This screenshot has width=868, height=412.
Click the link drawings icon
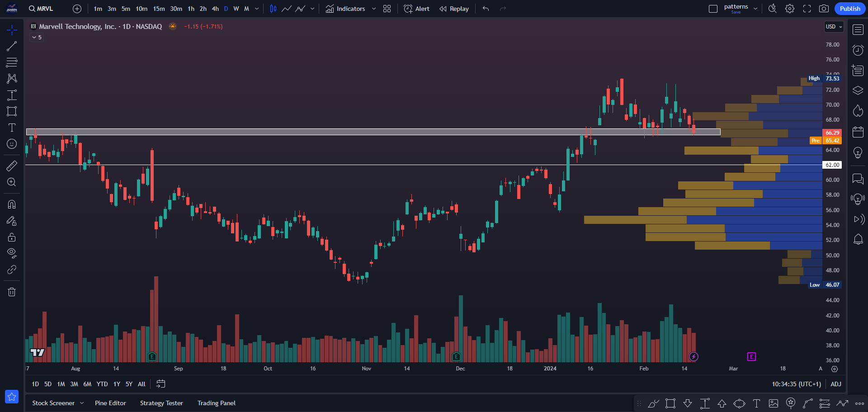(12, 270)
